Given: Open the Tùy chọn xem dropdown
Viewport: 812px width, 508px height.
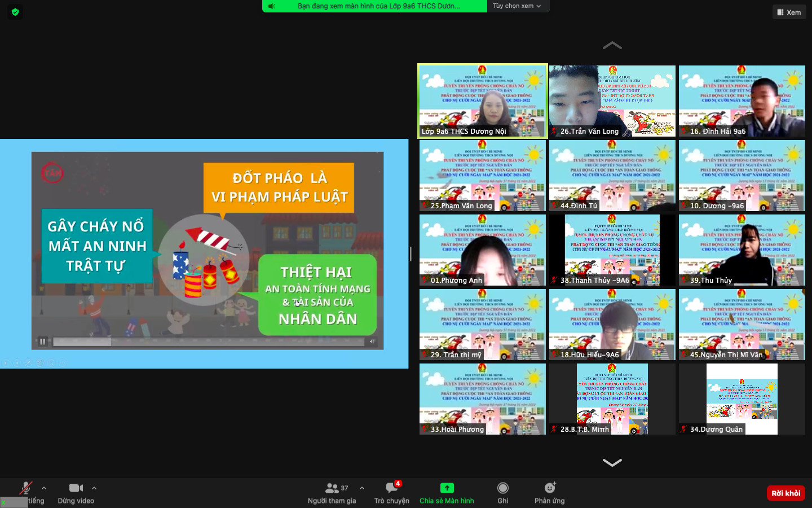Looking at the screenshot, I should click(517, 6).
